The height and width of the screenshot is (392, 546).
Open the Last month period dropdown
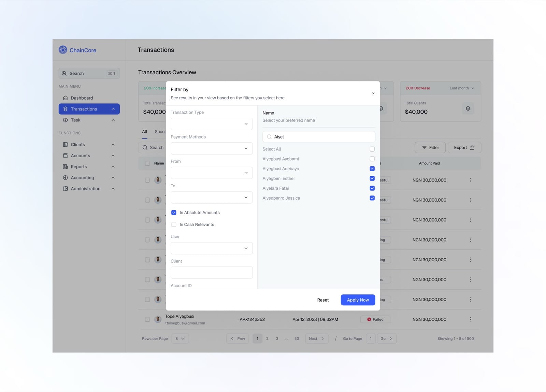462,88
